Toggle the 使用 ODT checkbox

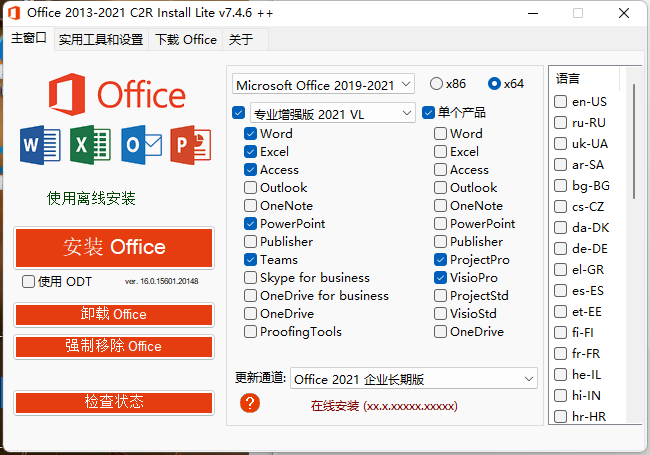(x=29, y=282)
